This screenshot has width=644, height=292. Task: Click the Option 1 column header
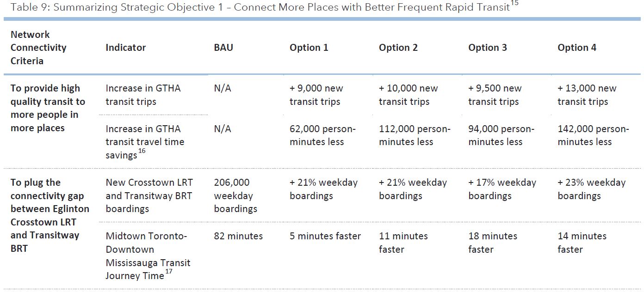(309, 48)
